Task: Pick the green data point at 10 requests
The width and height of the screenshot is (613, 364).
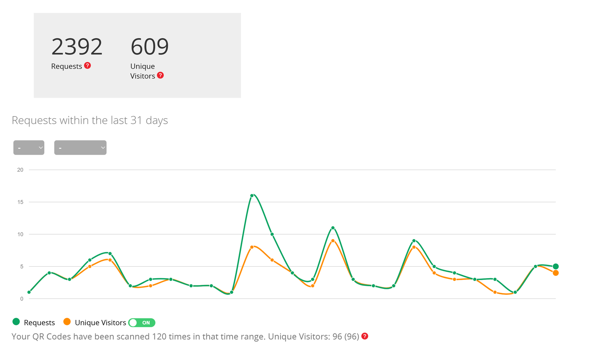Action: click(x=272, y=234)
